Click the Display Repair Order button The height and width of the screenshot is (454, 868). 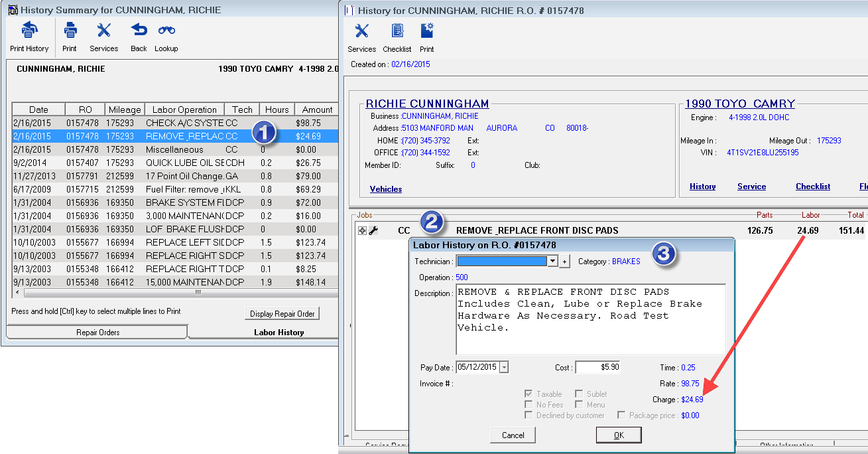tap(282, 313)
